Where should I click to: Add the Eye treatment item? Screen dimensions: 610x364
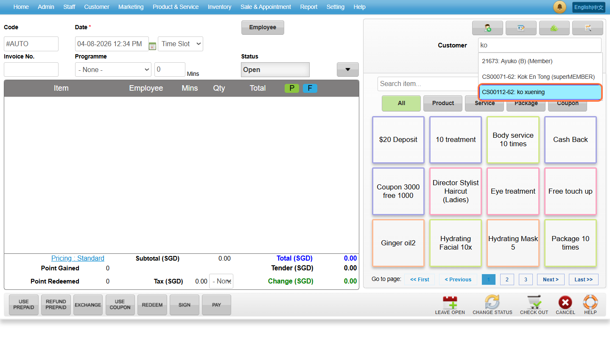click(513, 192)
